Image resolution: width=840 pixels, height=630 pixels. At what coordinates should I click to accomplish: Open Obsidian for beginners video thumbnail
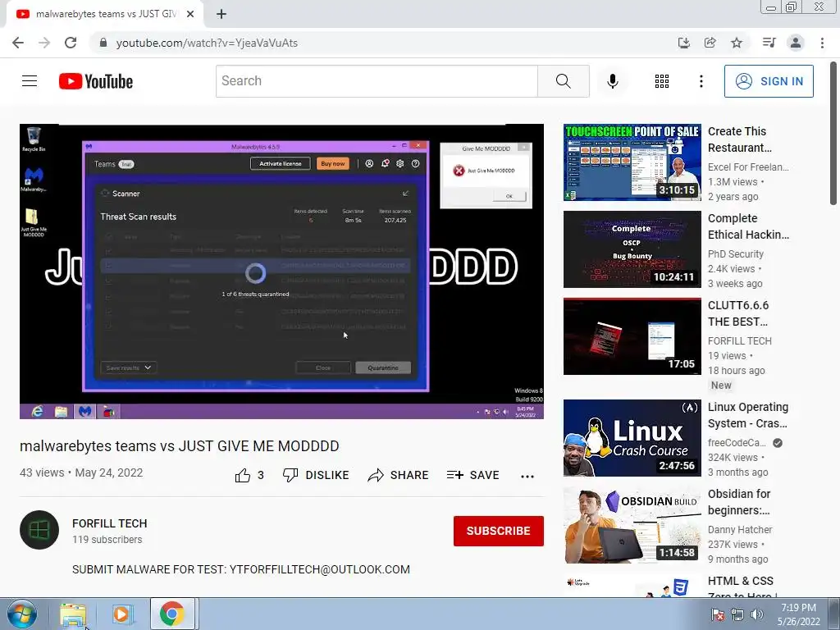click(632, 524)
